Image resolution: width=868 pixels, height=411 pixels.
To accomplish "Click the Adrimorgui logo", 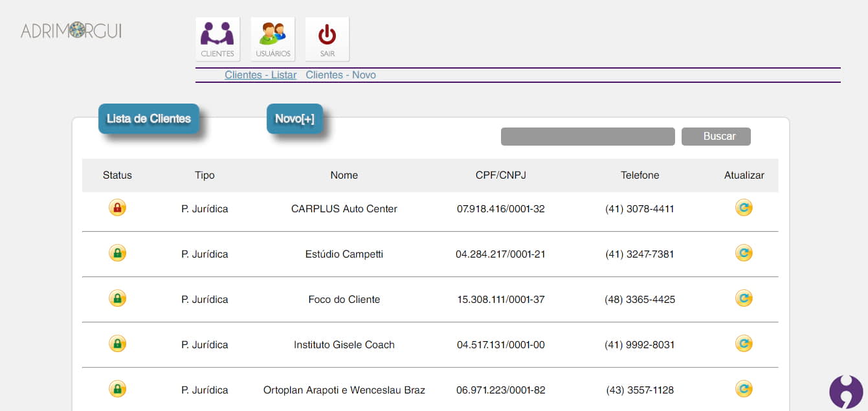I will [x=71, y=30].
